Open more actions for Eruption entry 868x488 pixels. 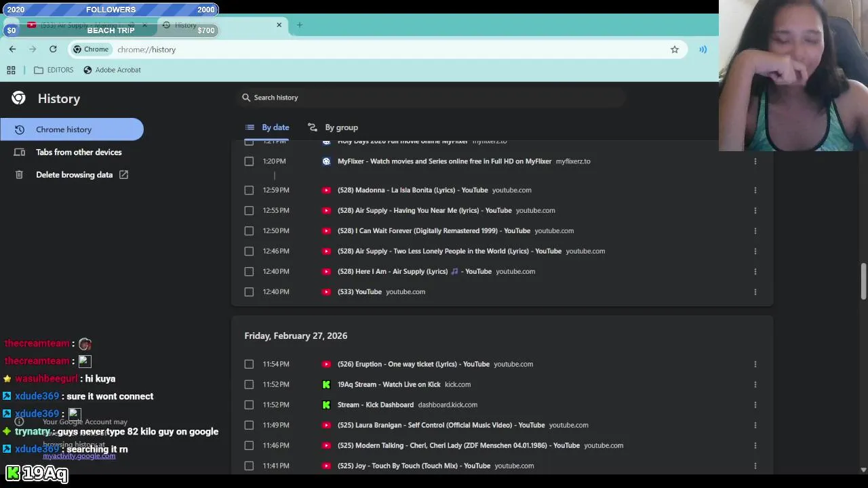pyautogui.click(x=755, y=365)
